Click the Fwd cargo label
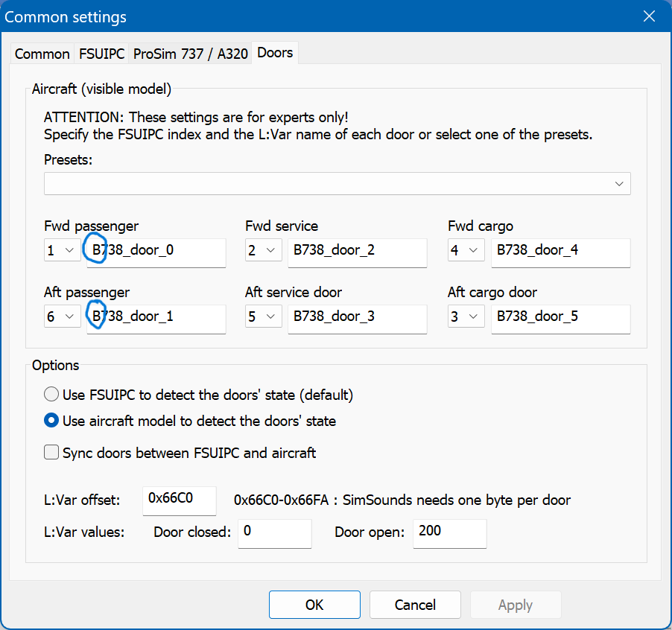 (481, 226)
